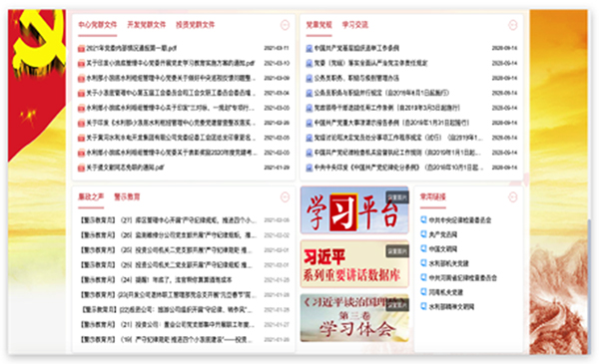Expand more circle in 常用链接 panel
The image size is (599, 364).
click(513, 197)
